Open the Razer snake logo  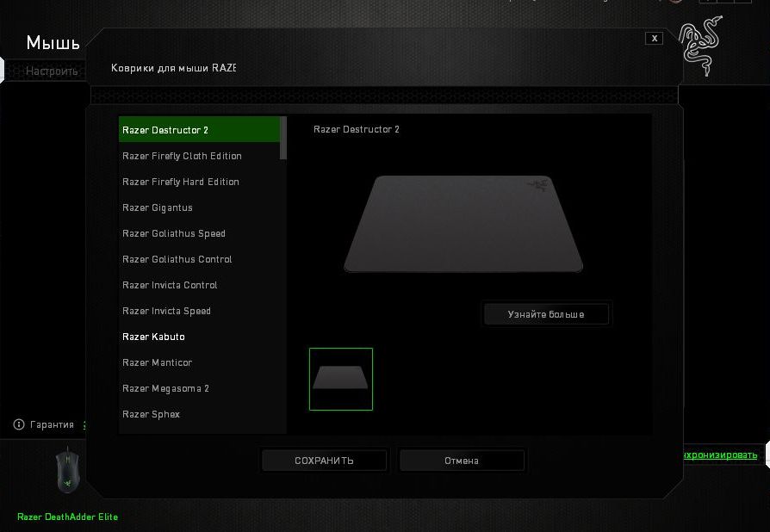tap(701, 46)
